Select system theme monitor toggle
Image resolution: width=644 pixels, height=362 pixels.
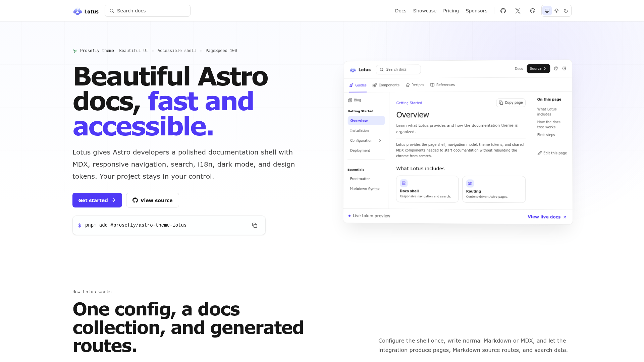click(x=547, y=11)
